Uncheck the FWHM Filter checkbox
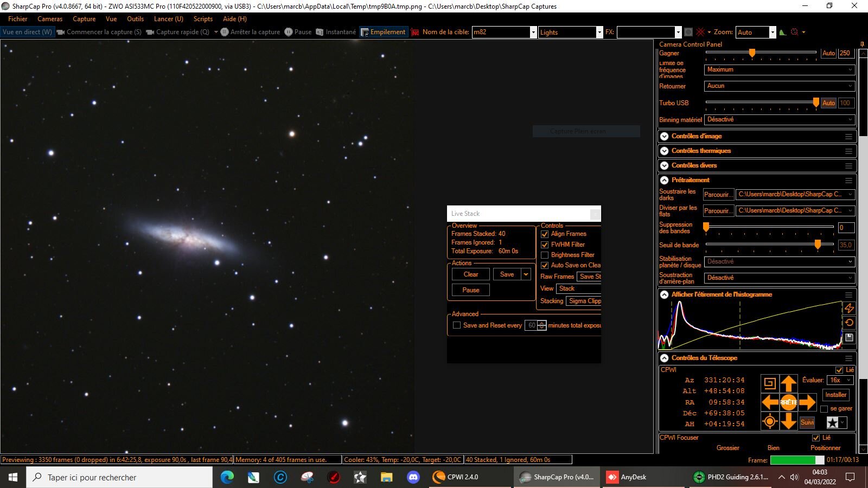 coord(545,245)
